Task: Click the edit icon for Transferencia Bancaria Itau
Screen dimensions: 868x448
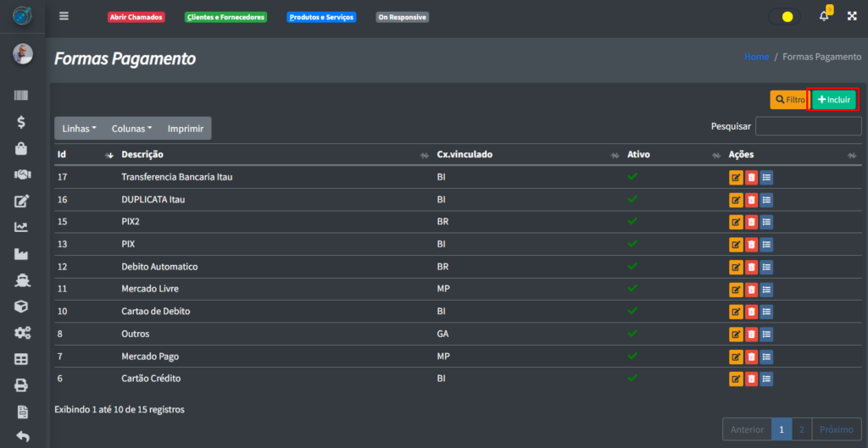Action: click(736, 177)
